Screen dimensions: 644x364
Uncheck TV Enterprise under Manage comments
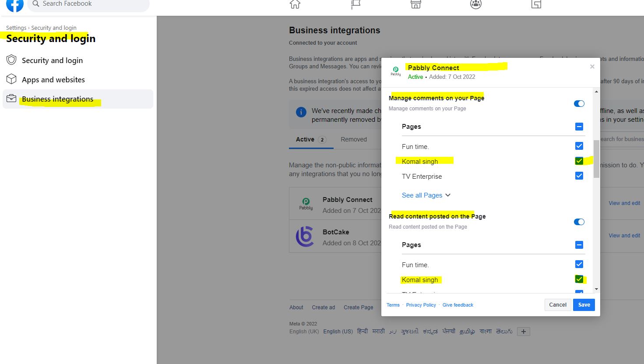pos(579,176)
